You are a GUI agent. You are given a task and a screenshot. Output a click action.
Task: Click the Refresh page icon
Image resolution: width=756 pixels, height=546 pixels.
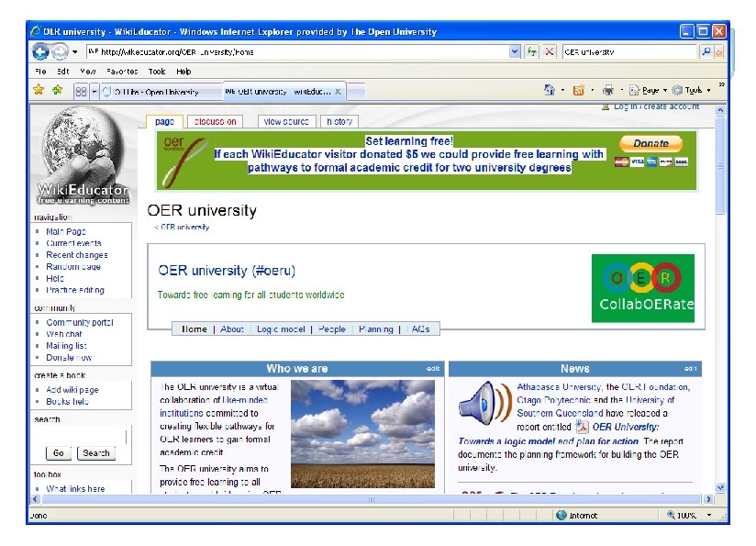532,51
